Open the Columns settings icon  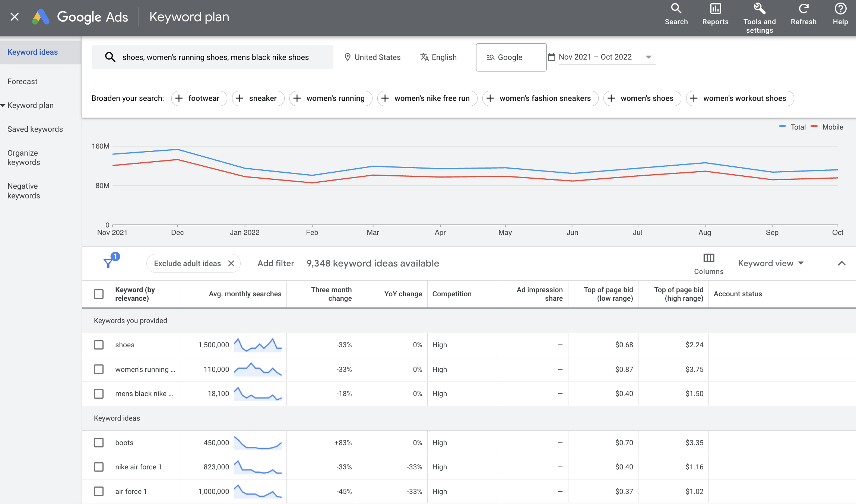pyautogui.click(x=708, y=258)
